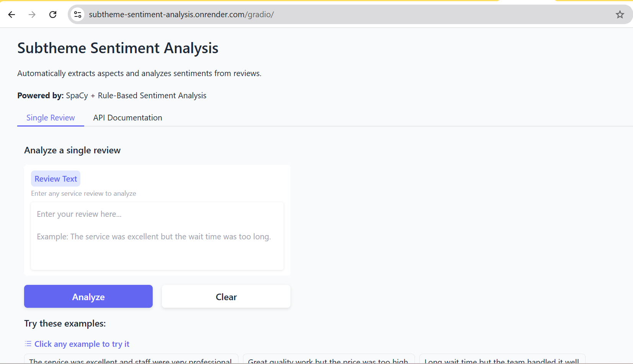The height and width of the screenshot is (364, 633).
Task: Bookmark this page with the star icon
Action: [620, 15]
